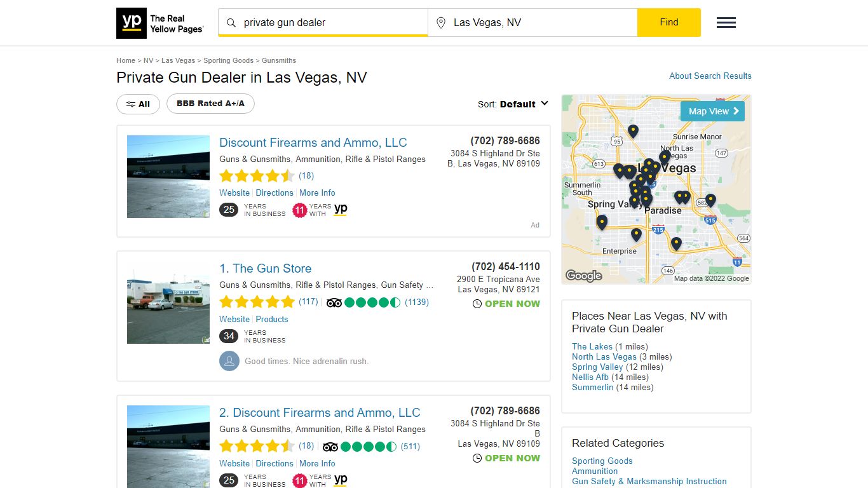The height and width of the screenshot is (488, 868).
Task: Click Directions link in listing 2
Action: pyautogui.click(x=275, y=463)
